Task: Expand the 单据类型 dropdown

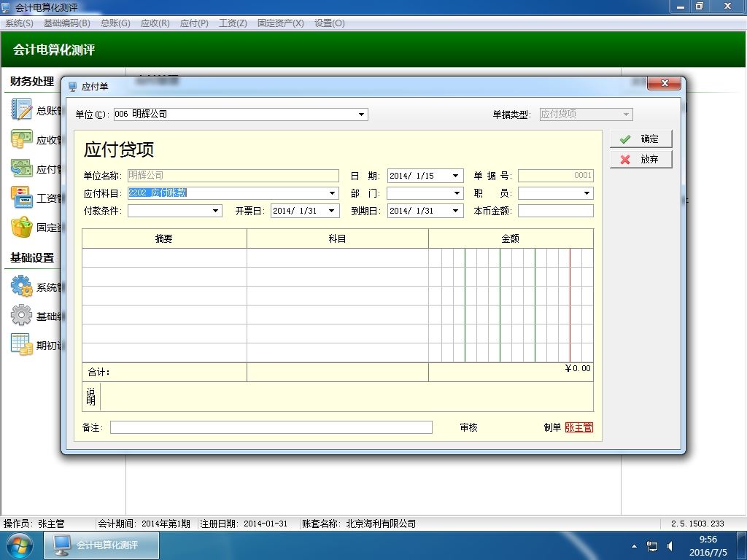Action: [x=626, y=114]
